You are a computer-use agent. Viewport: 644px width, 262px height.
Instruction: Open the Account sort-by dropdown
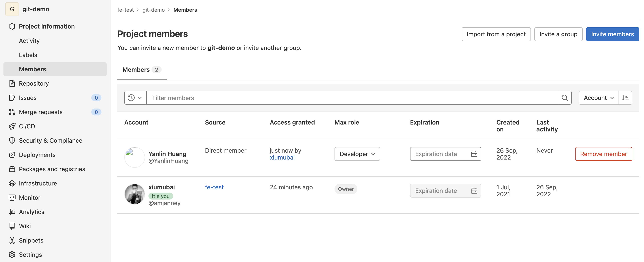598,98
